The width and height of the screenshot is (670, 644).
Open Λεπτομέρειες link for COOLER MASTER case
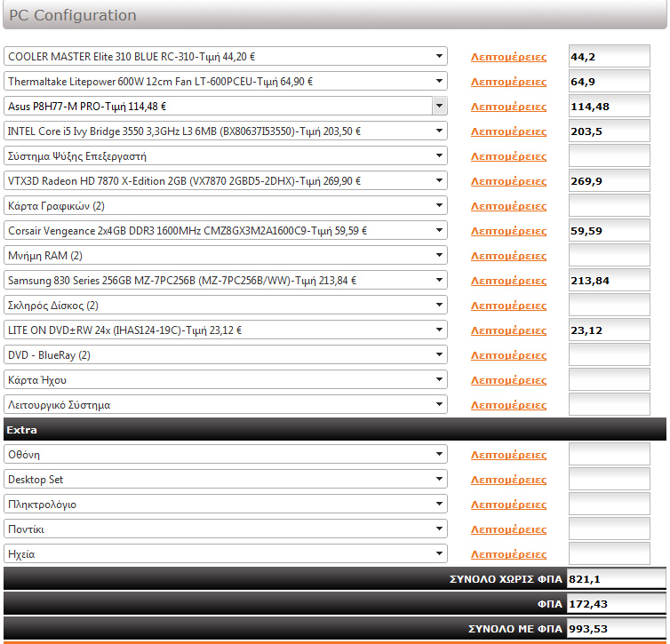(x=508, y=57)
